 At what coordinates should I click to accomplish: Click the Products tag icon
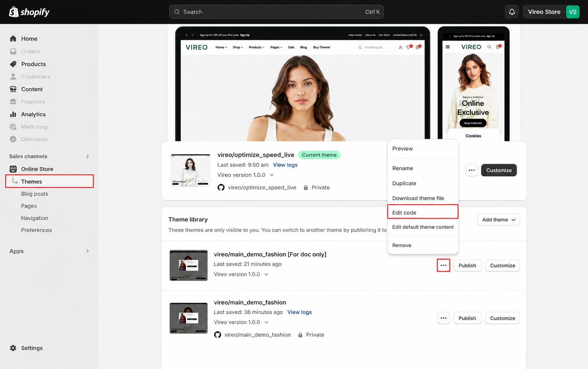point(13,64)
